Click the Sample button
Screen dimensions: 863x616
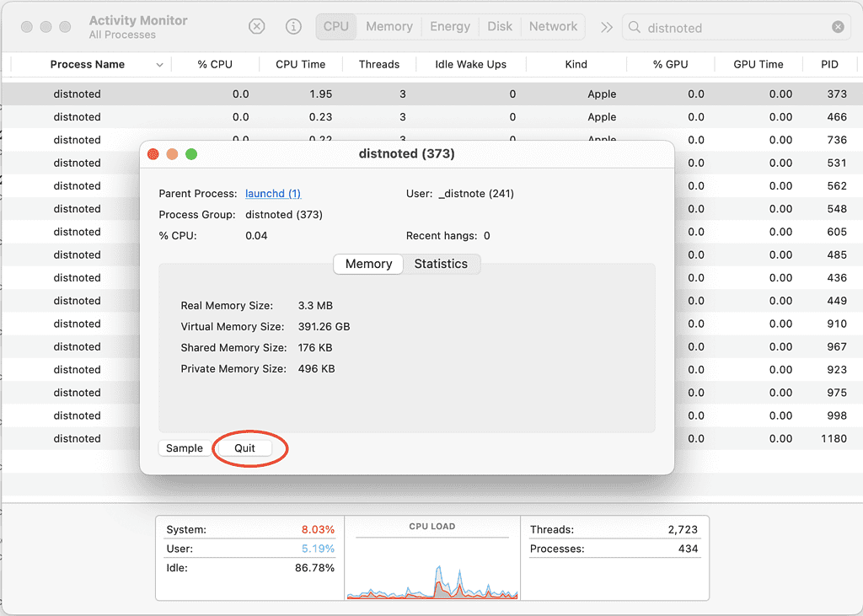coord(184,448)
